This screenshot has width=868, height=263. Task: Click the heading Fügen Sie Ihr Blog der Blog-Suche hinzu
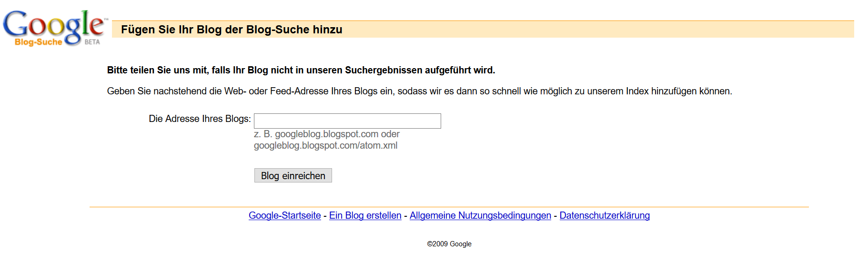point(232,30)
